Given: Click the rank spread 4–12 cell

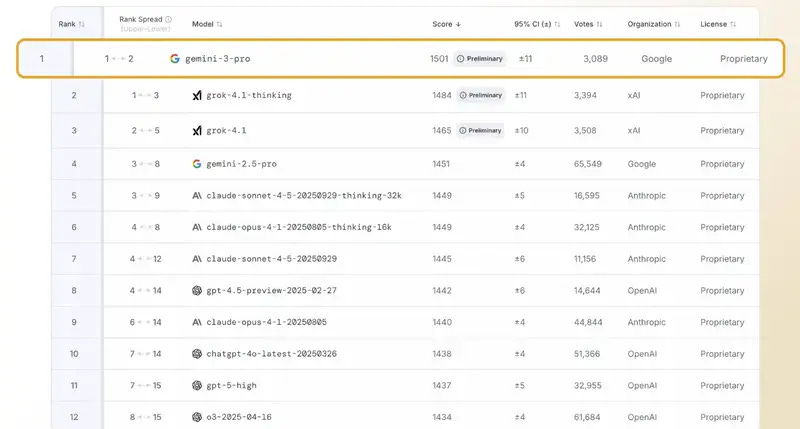Looking at the screenshot, I should coord(145,259).
